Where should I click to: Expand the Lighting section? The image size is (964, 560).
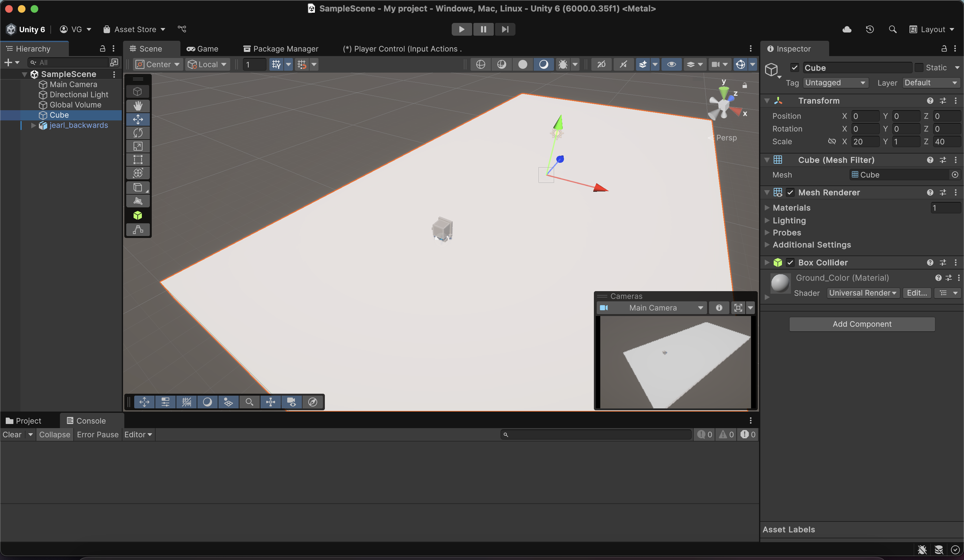tap(767, 220)
